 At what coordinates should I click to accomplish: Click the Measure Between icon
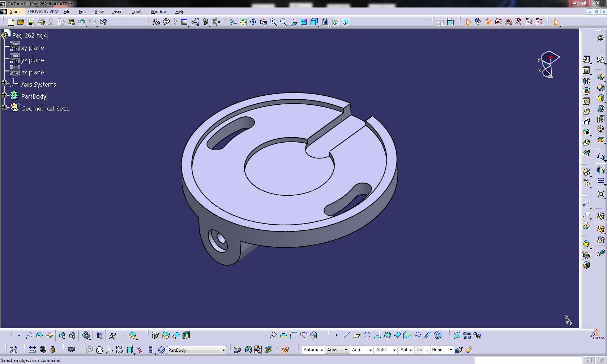pos(32,350)
